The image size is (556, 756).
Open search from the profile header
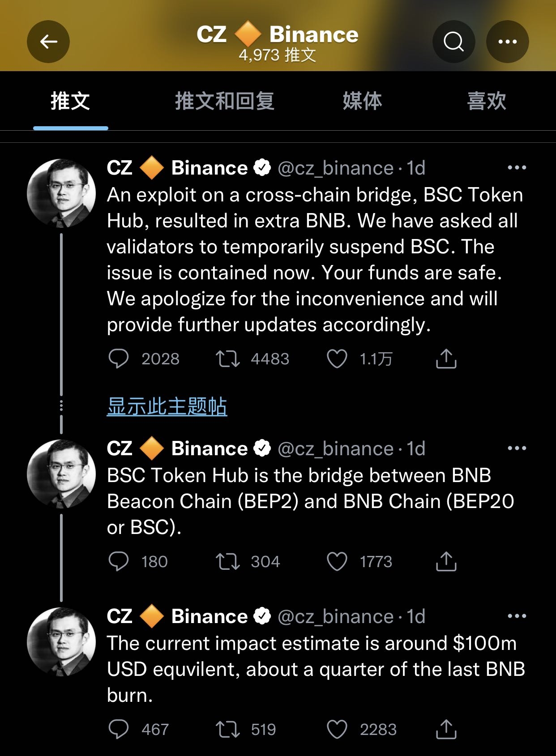453,42
